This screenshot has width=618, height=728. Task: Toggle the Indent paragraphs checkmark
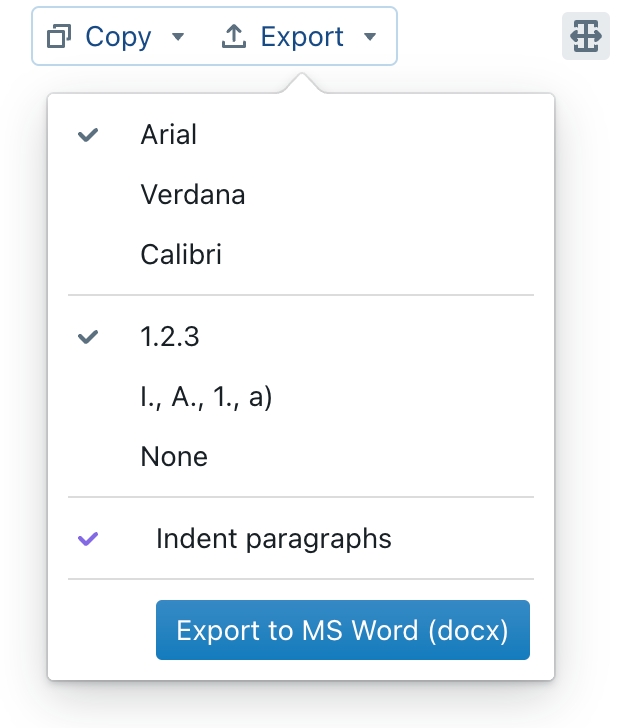[88, 539]
